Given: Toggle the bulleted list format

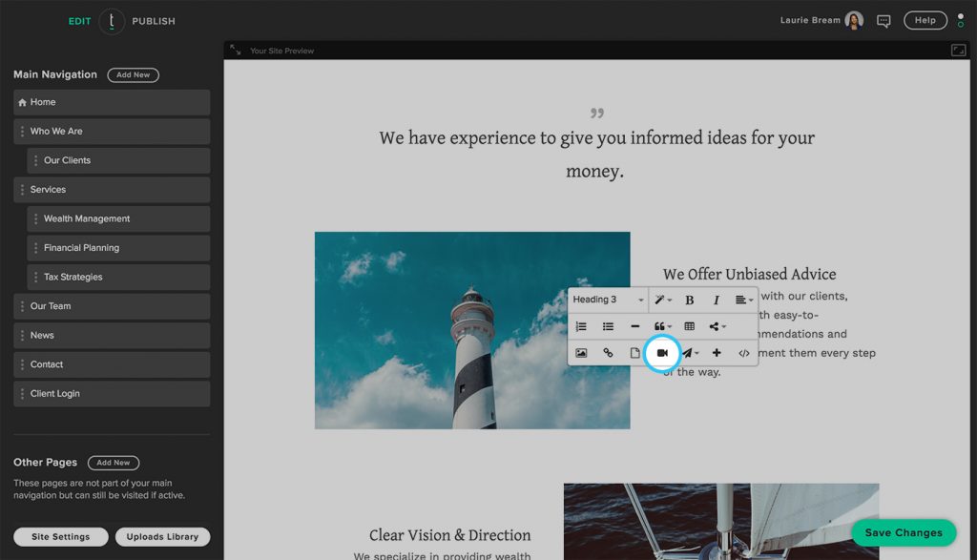Looking at the screenshot, I should point(608,326).
